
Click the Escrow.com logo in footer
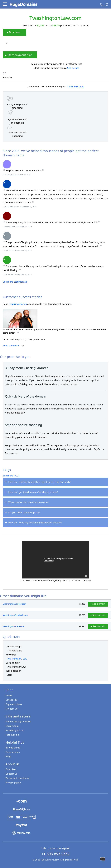coord(22,833)
